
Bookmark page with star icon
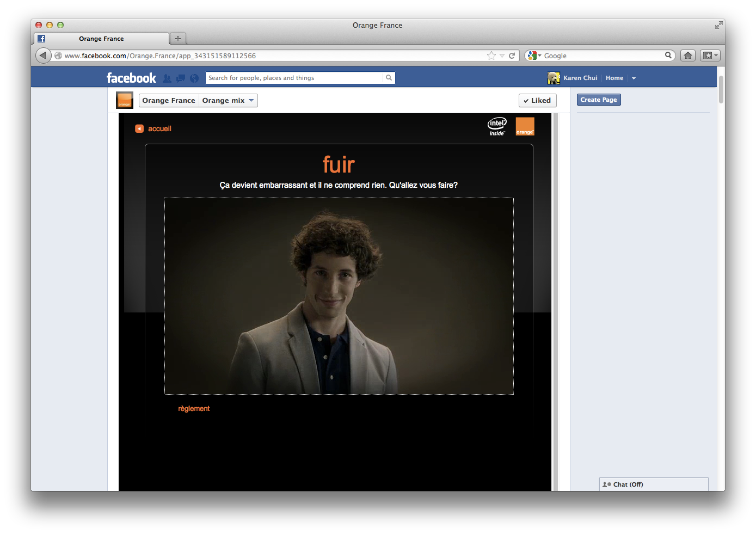[491, 56]
